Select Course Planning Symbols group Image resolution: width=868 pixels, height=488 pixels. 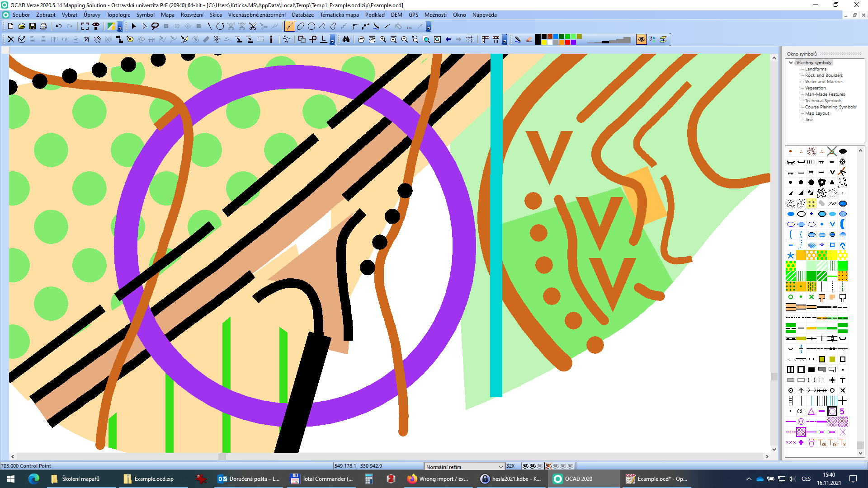click(830, 107)
